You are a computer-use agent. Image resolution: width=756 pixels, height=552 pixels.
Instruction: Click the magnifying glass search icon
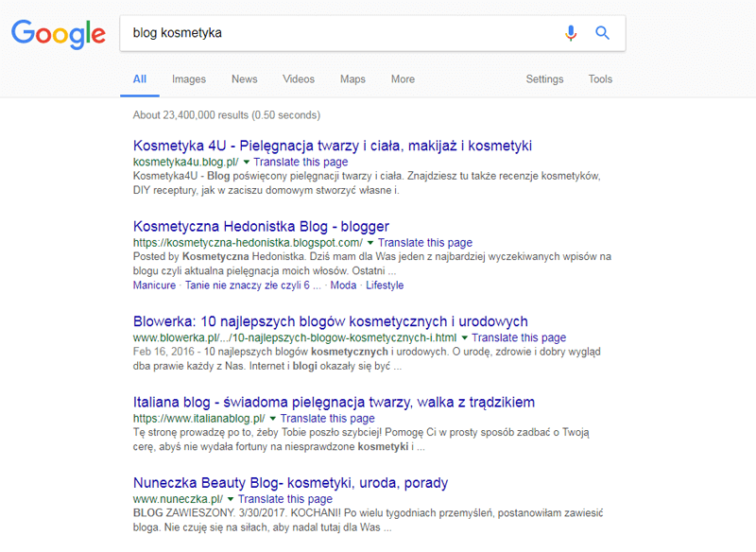(602, 33)
